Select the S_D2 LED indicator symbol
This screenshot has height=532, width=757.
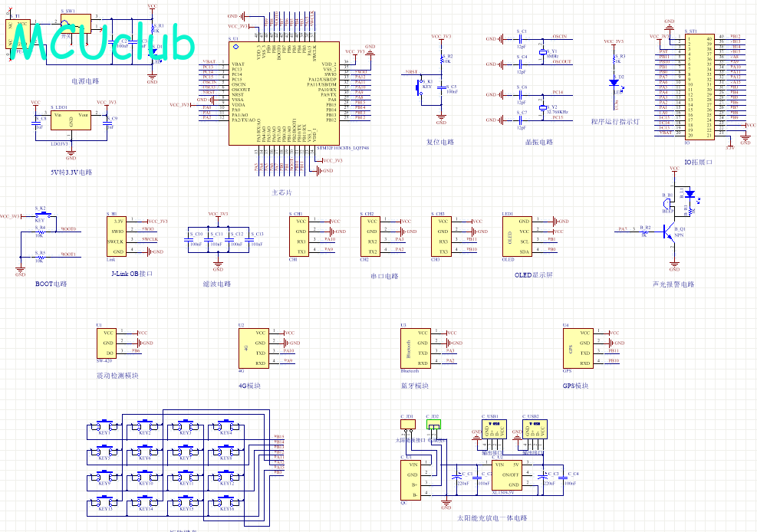[614, 83]
